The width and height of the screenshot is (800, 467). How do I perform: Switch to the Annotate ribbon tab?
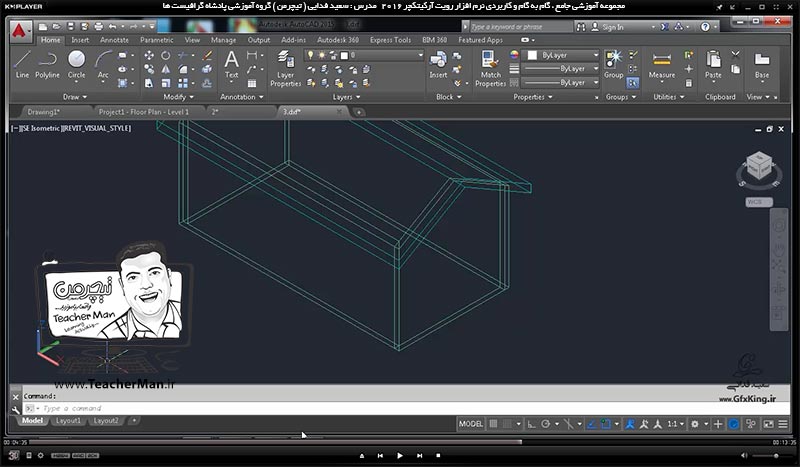coord(114,40)
